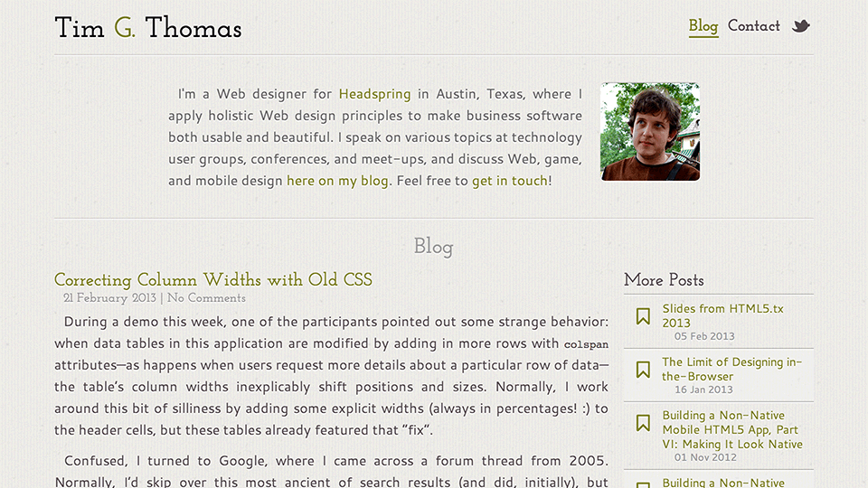Image resolution: width=868 pixels, height=488 pixels.
Task: Open Correcting Column Widths with Old CSS post
Action: coord(213,280)
